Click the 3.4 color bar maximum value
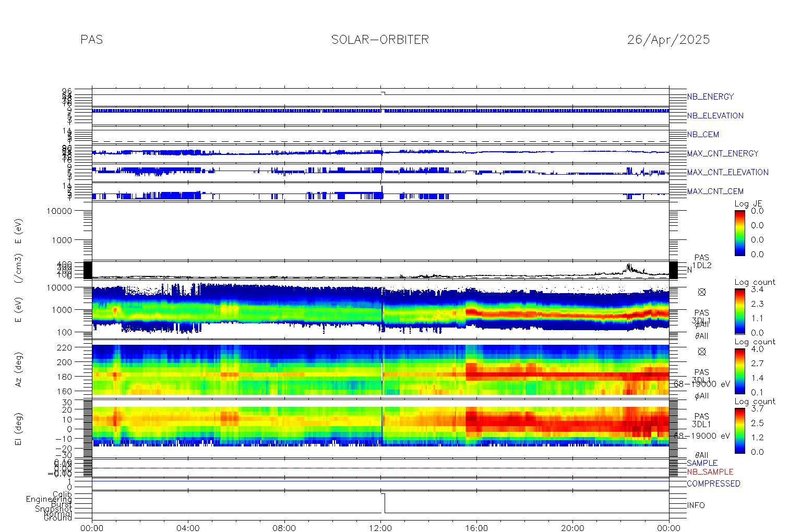 coord(757,289)
